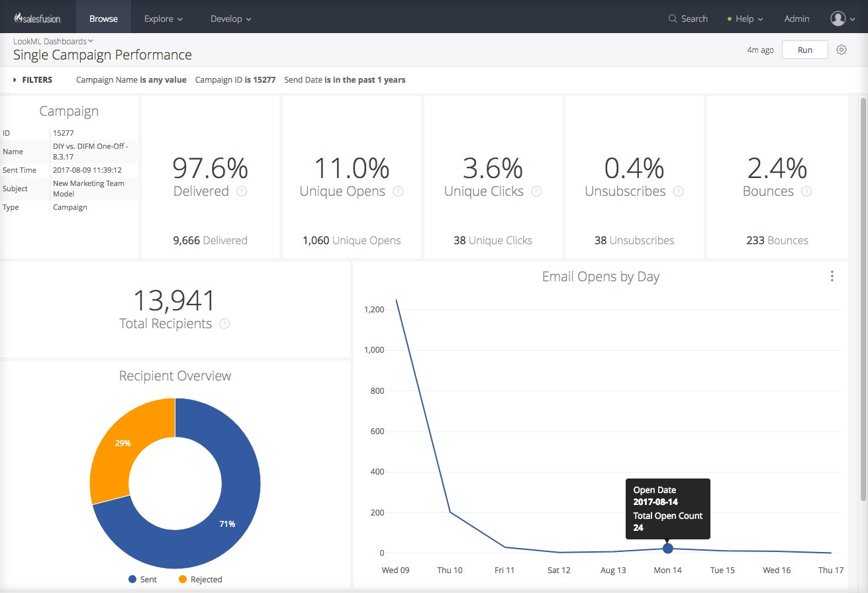Image resolution: width=868 pixels, height=593 pixels.
Task: Expand the LookML Dashboards breadcrumb dropdown
Action: tap(53, 41)
